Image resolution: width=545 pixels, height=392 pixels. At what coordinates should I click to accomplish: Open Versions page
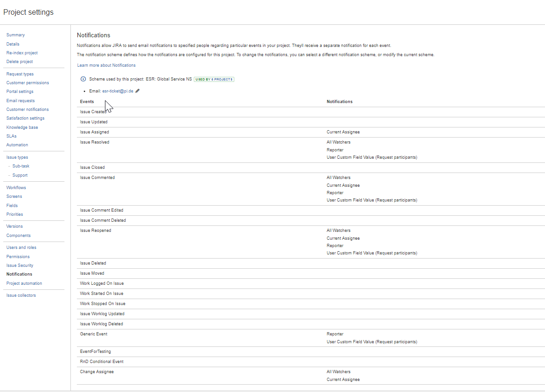pos(14,226)
